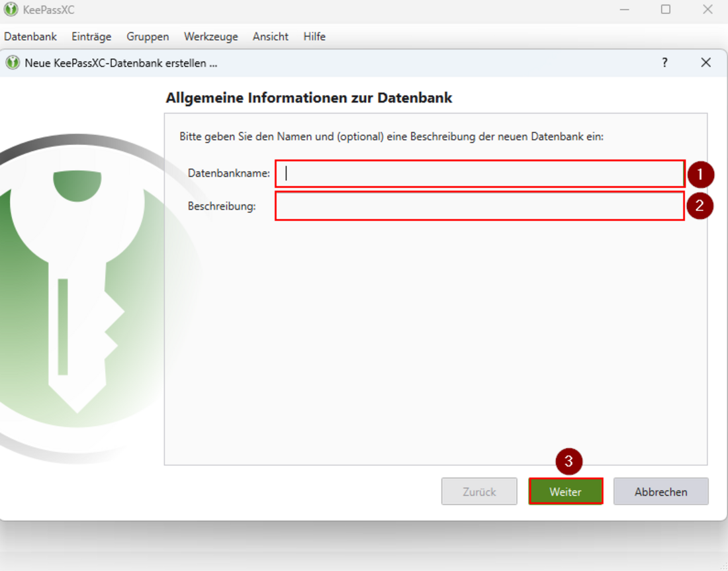Screen dimensions: 728x571
Task: Click the 'Bitte geben Sie den Namen' instruction text
Action: pos(391,137)
